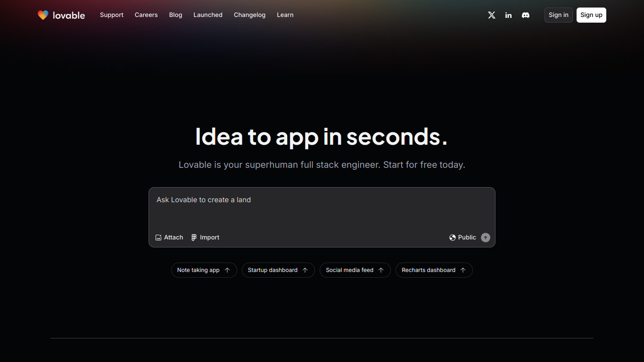Click the Attach button label
The height and width of the screenshot is (362, 644).
pyautogui.click(x=173, y=238)
